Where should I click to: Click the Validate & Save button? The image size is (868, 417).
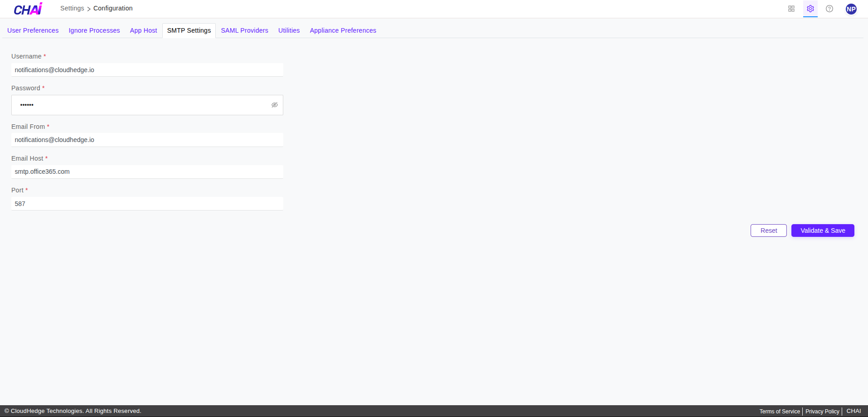point(822,231)
